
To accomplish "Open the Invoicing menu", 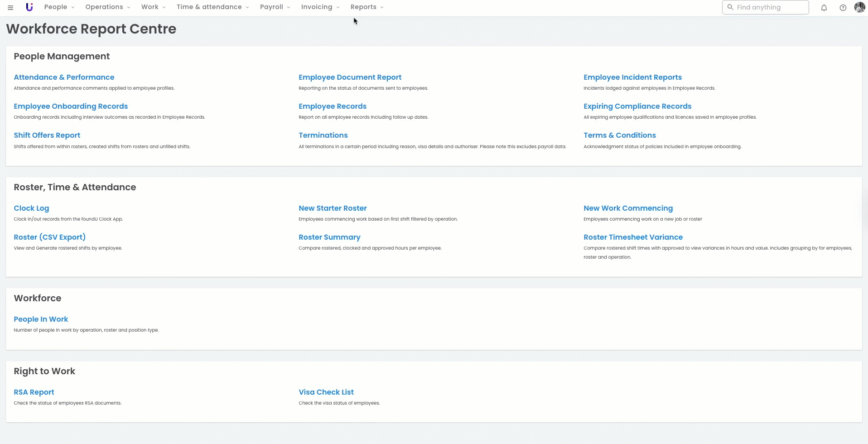I will click(x=320, y=7).
